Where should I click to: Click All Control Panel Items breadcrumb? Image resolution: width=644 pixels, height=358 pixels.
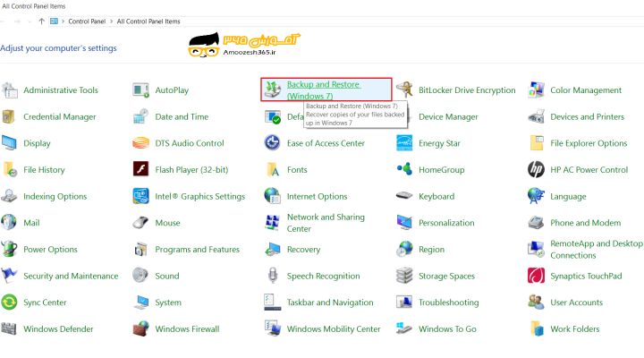pyautogui.click(x=148, y=21)
